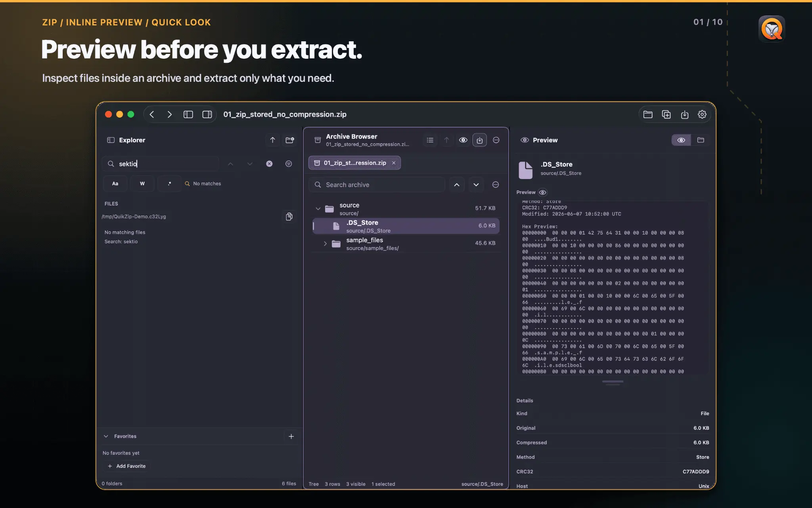The image size is (812, 508).
Task: Toggle the right sidebar panel
Action: coord(207,114)
